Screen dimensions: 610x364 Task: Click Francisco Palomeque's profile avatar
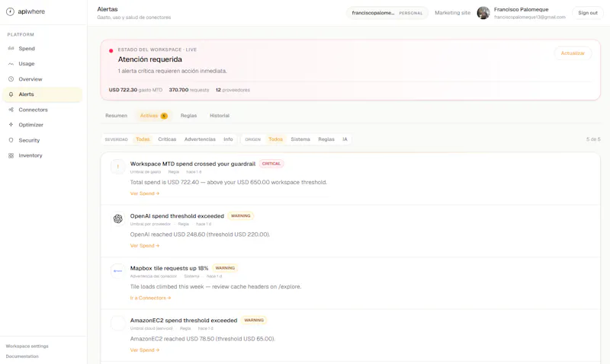point(483,13)
